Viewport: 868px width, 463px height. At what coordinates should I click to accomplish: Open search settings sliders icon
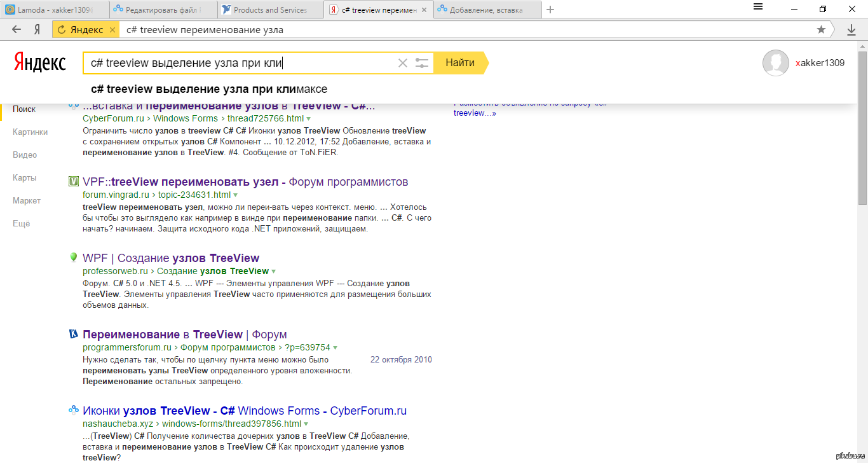[x=422, y=63]
